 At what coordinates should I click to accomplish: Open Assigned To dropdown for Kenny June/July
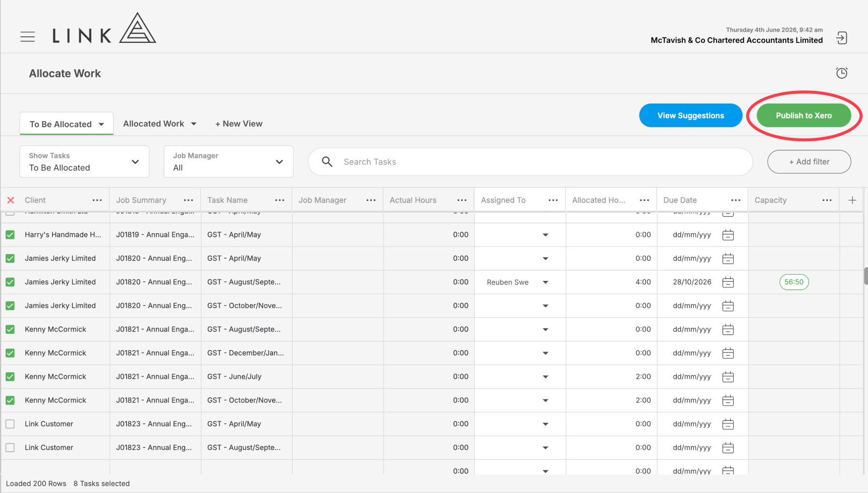(x=546, y=377)
